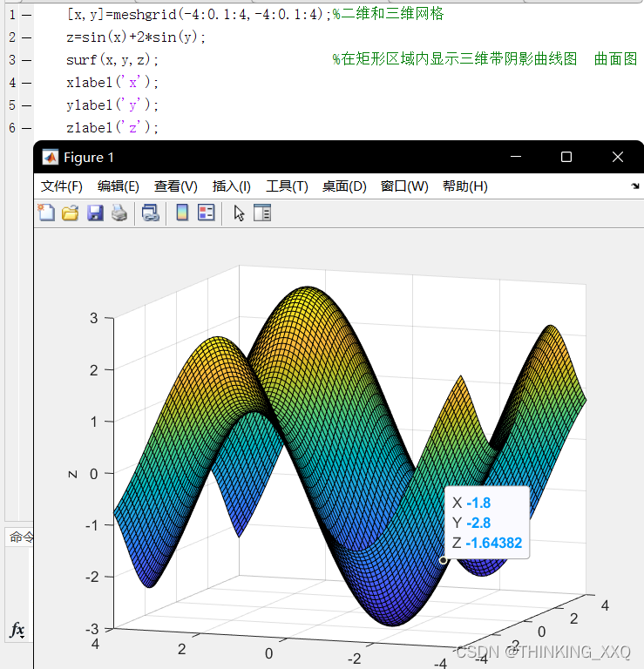This screenshot has height=669, width=644.
Task: Click the z-axis tick label 3
Action: click(x=94, y=318)
